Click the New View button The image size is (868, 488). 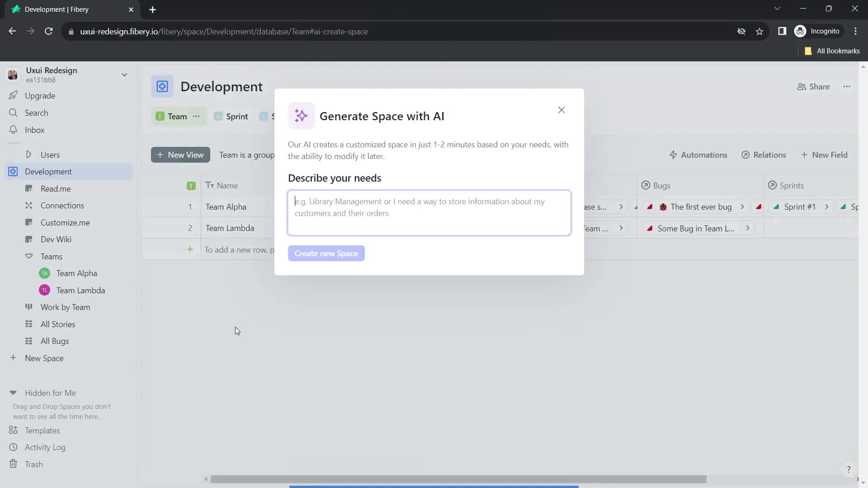tap(181, 155)
